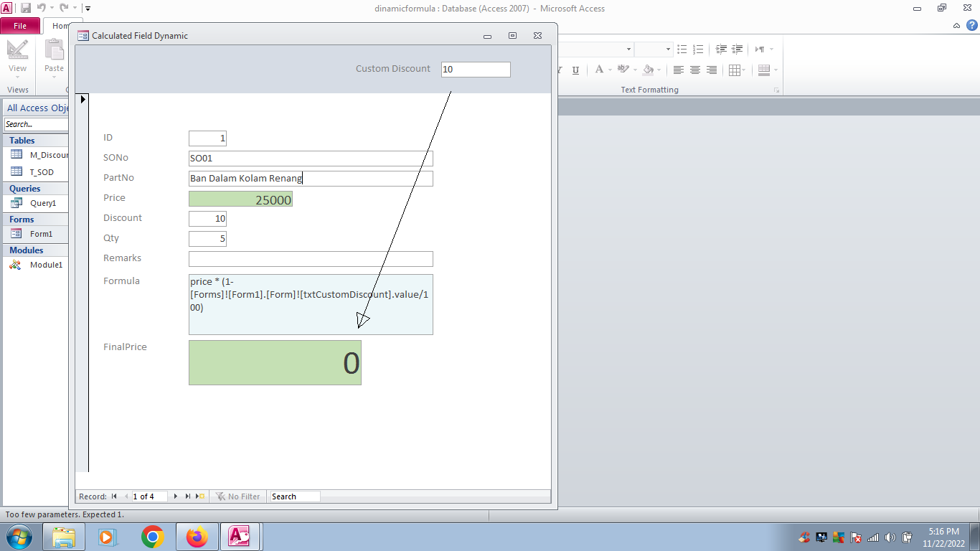Click the View design icon in Views group
Screen dimensions: 980x551
(x=17, y=50)
